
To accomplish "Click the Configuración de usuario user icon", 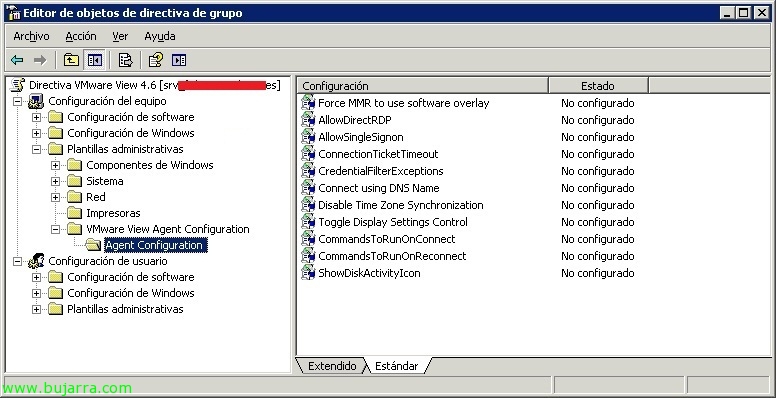I will pyautogui.click(x=36, y=261).
